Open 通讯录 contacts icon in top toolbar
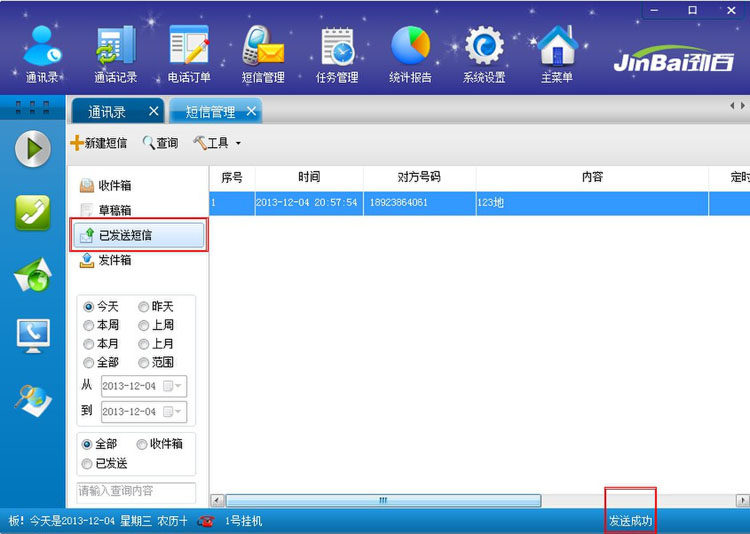This screenshot has width=750, height=534. 41,52
